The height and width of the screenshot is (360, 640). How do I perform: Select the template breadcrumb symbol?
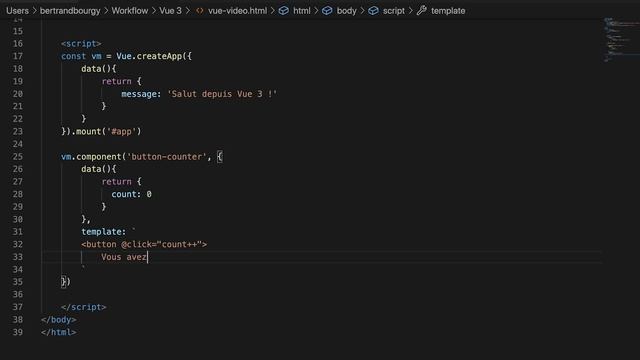coord(448,11)
